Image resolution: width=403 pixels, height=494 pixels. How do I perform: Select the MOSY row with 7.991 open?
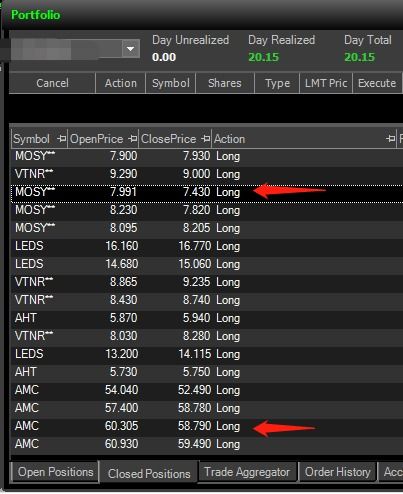coord(207,193)
